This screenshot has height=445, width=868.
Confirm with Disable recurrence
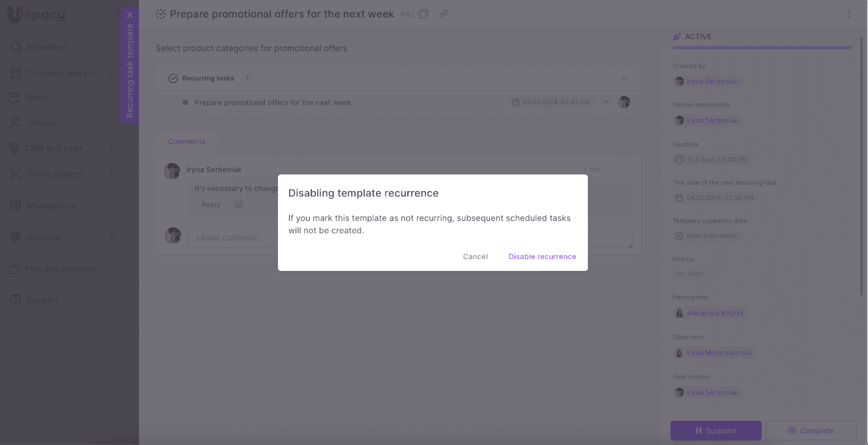coord(542,256)
